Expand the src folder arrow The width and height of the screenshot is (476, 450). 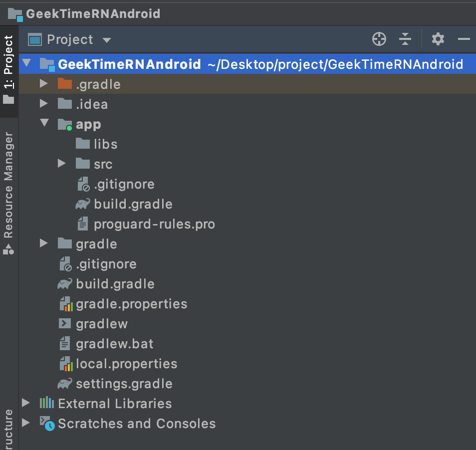(61, 164)
